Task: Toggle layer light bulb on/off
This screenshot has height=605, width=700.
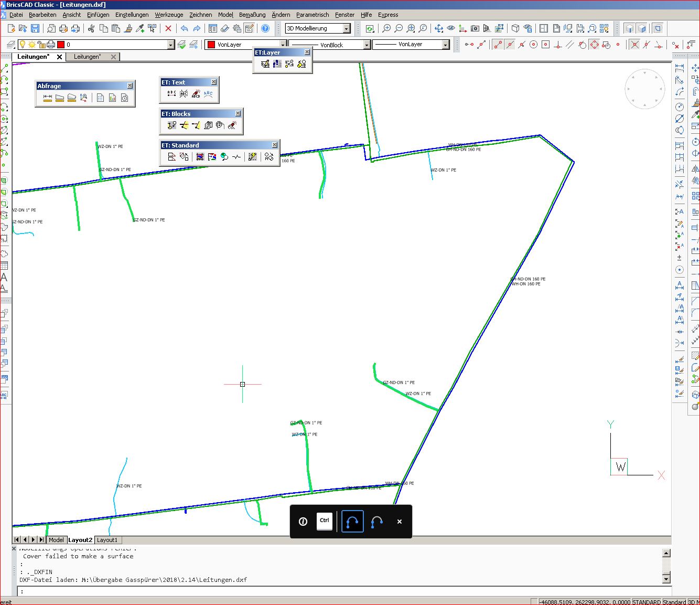Action: coord(23,45)
